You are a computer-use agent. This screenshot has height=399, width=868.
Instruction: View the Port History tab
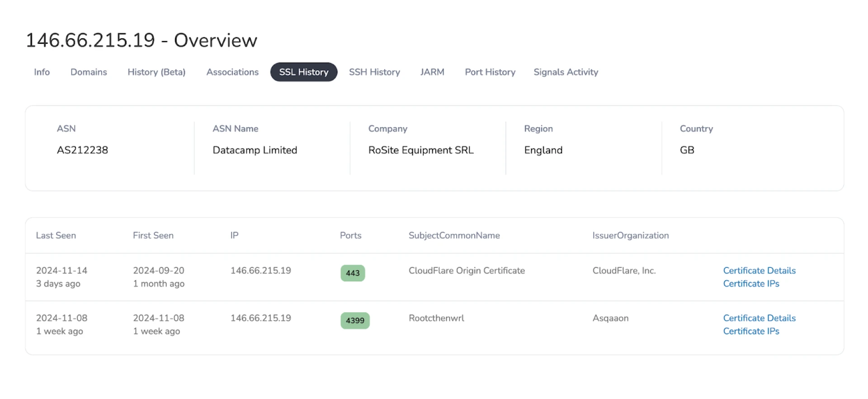coord(490,72)
